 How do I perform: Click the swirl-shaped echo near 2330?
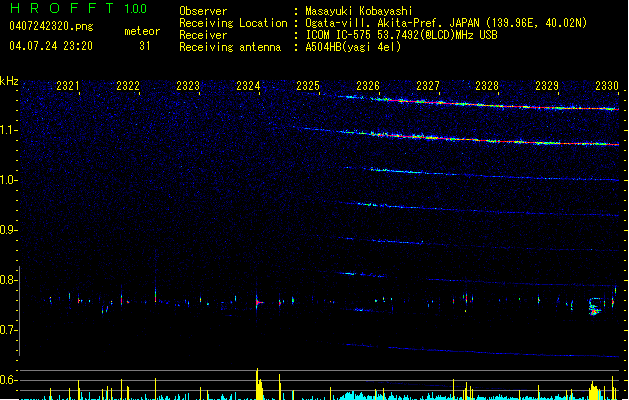(x=595, y=306)
